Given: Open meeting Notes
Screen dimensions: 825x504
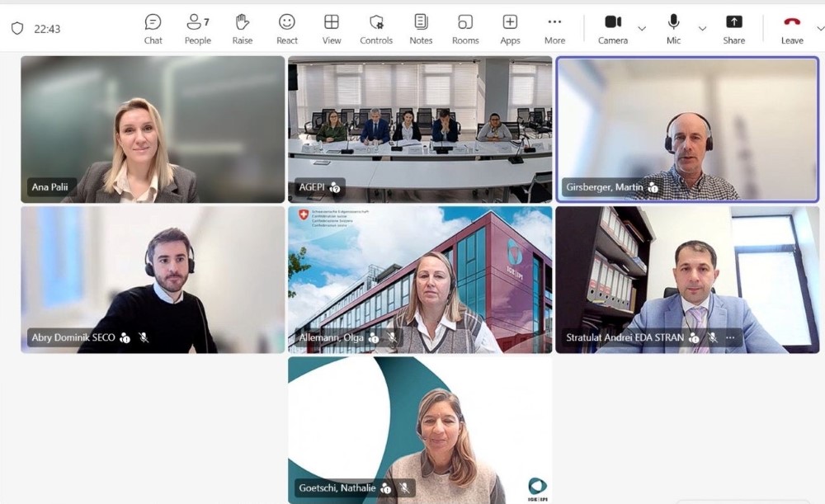Looking at the screenshot, I should coord(421,28).
